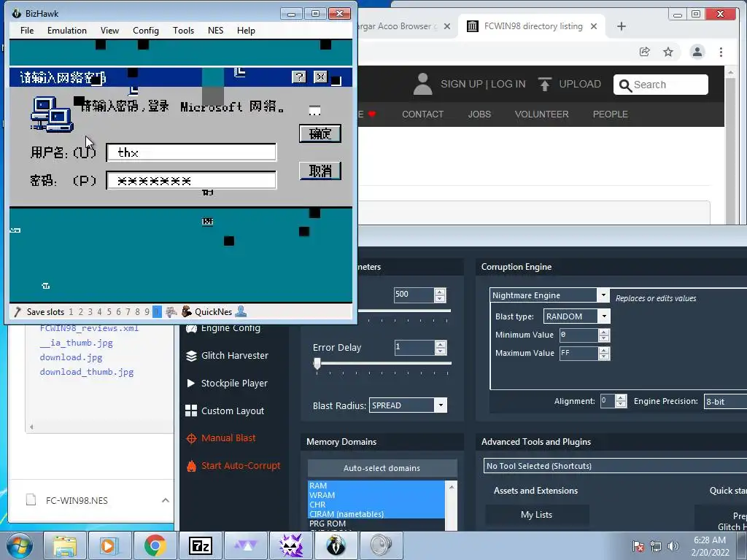The width and height of the screenshot is (747, 560).
Task: Close the FCWIN98 directory listing tab
Action: [594, 26]
